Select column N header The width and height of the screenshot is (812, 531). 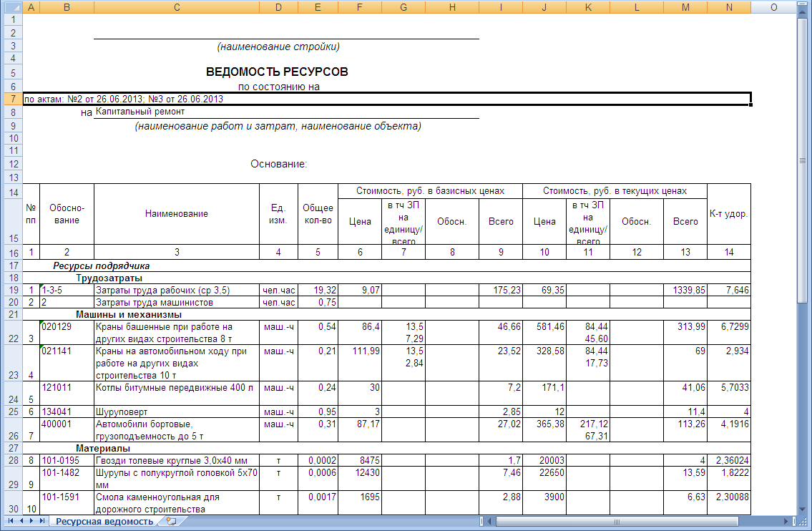[728, 7]
